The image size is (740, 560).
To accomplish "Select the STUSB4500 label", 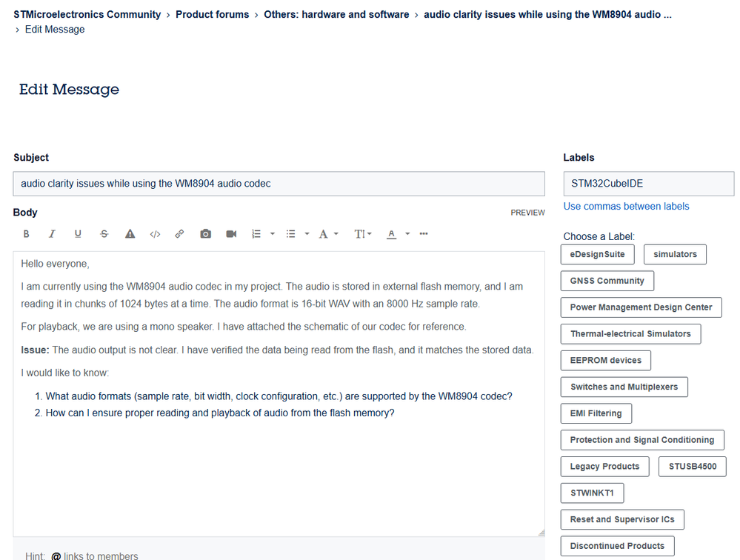I will coord(693,466).
